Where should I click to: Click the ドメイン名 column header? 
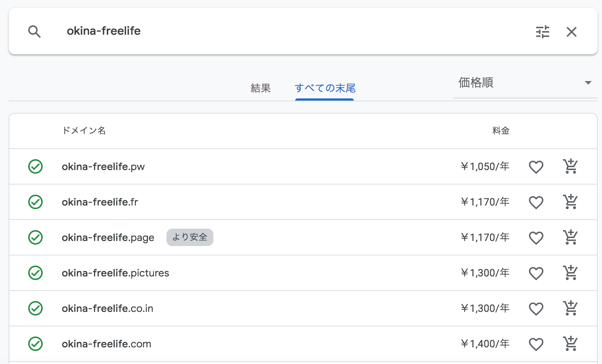click(84, 131)
